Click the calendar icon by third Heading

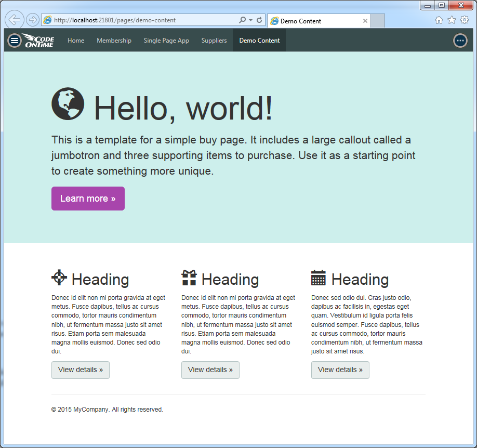319,278
